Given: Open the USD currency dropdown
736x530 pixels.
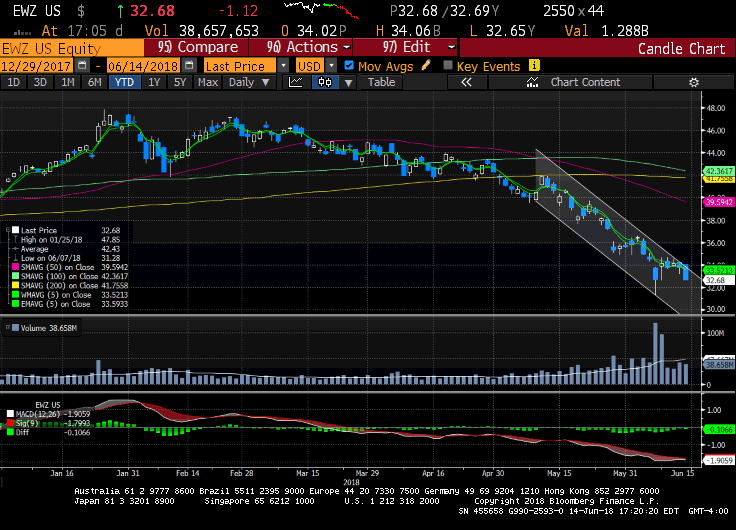Looking at the screenshot, I should click(x=332, y=65).
